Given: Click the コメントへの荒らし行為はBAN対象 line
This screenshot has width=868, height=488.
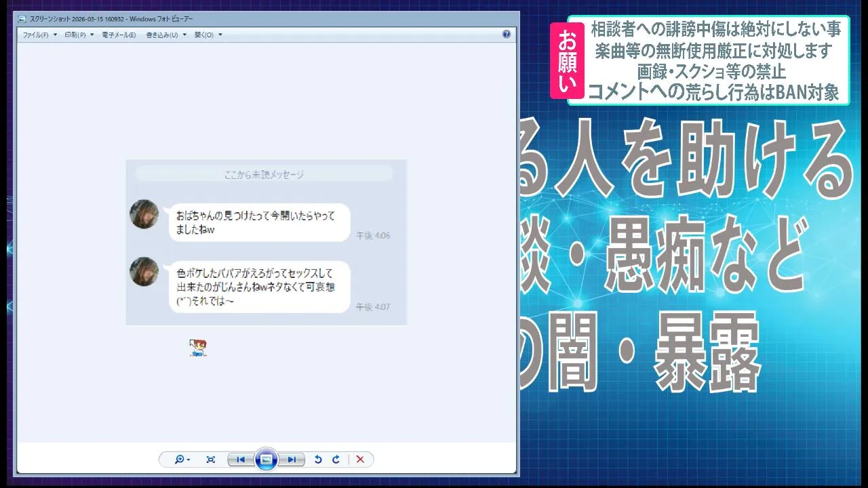Looking at the screenshot, I should pos(713,91).
